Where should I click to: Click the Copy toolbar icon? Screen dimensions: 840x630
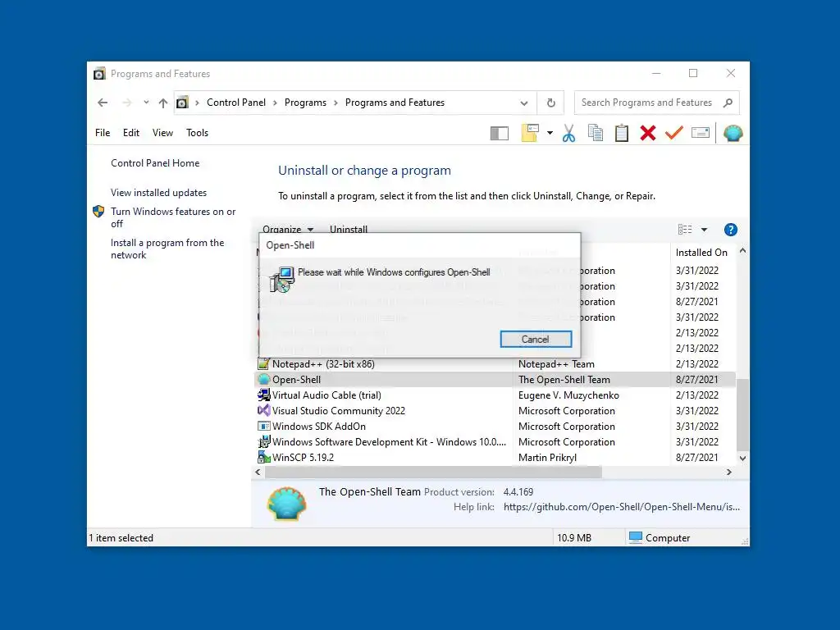click(x=596, y=133)
